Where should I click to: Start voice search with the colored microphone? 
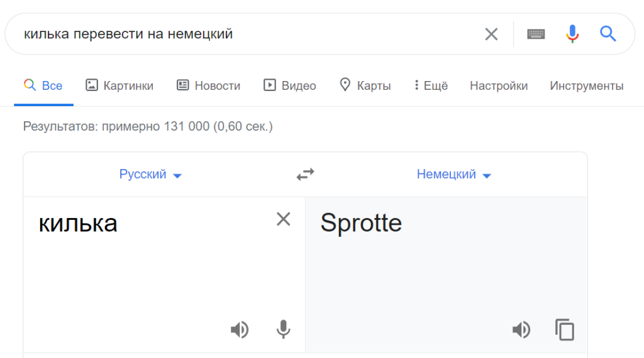pyautogui.click(x=572, y=34)
